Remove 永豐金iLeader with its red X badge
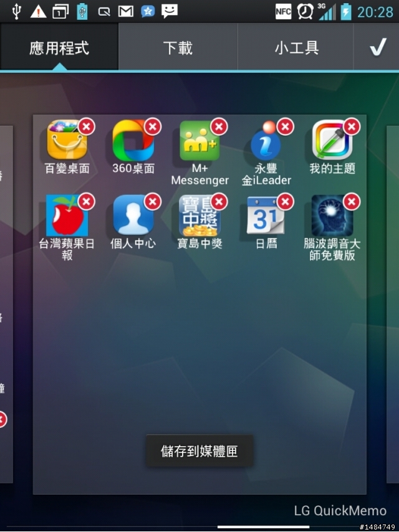The width and height of the screenshot is (399, 532). click(286, 126)
